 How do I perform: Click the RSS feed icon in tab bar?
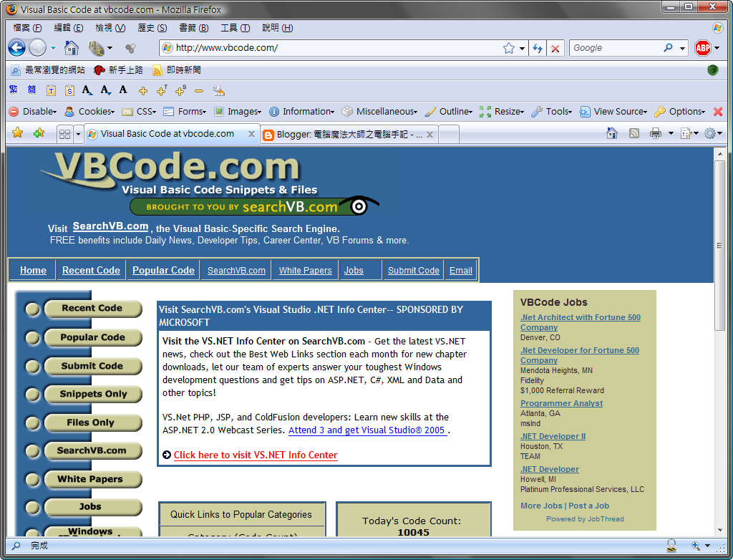point(634,133)
